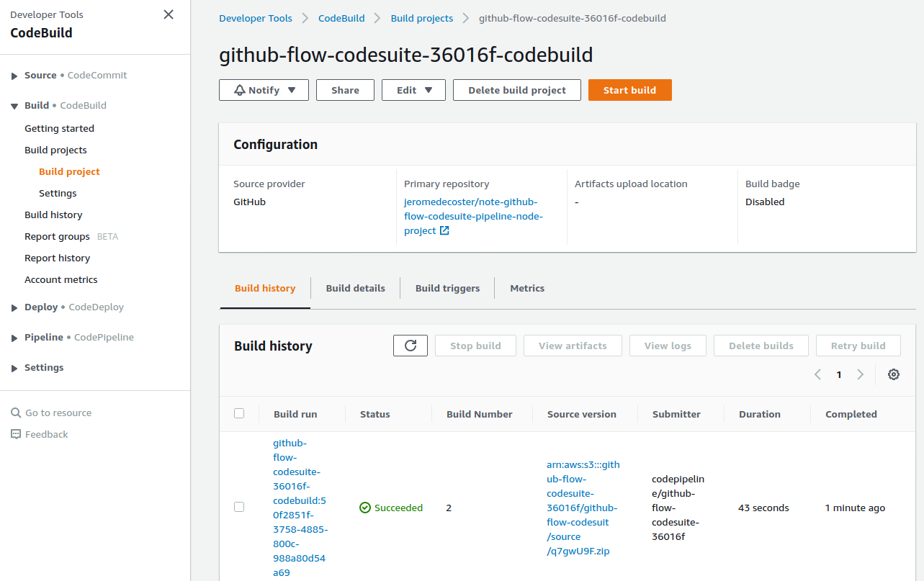Switch to the Build triggers tab
The image size is (924, 581).
pyautogui.click(x=447, y=288)
